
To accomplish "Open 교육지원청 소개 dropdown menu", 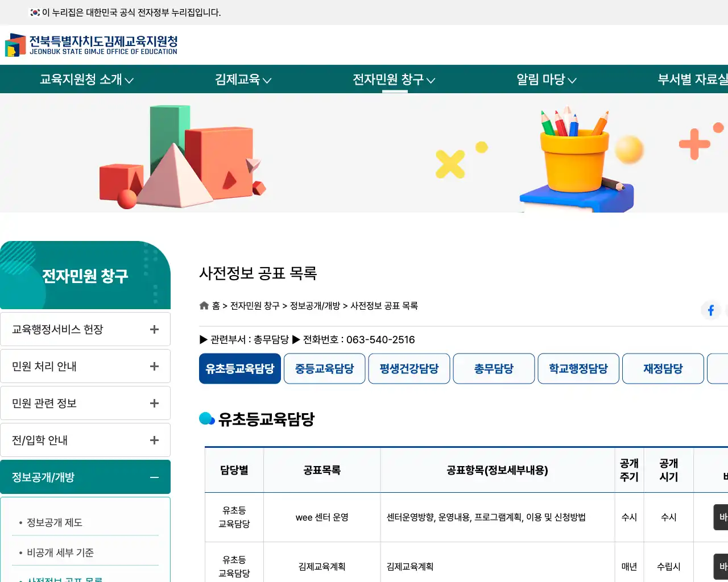I will pos(86,80).
